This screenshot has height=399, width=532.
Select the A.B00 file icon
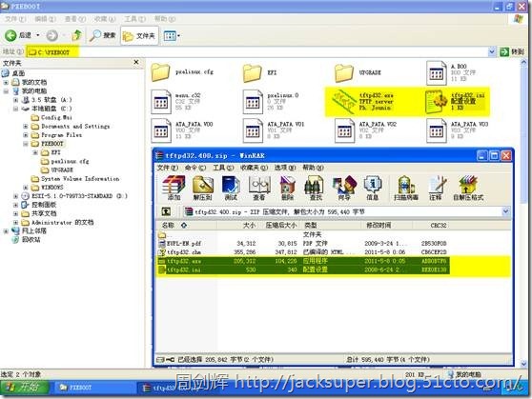click(436, 73)
